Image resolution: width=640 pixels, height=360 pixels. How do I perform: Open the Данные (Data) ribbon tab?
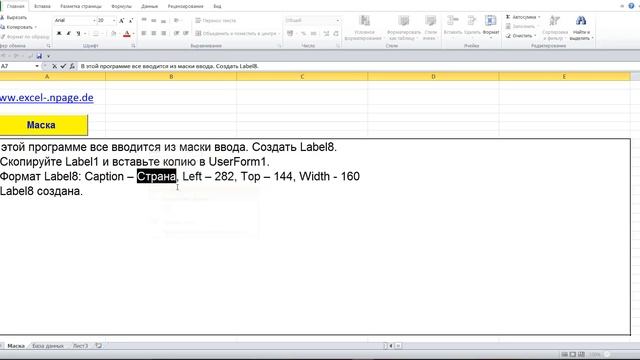pos(149,6)
